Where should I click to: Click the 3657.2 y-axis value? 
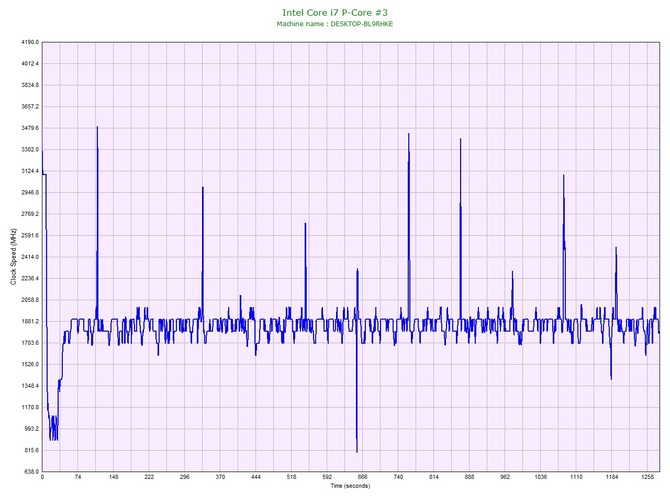(30, 106)
